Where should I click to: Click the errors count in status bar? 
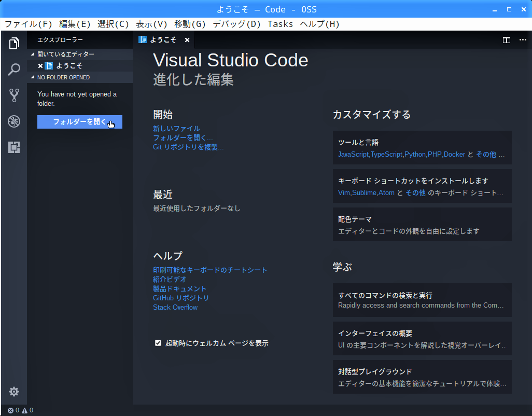(13, 410)
